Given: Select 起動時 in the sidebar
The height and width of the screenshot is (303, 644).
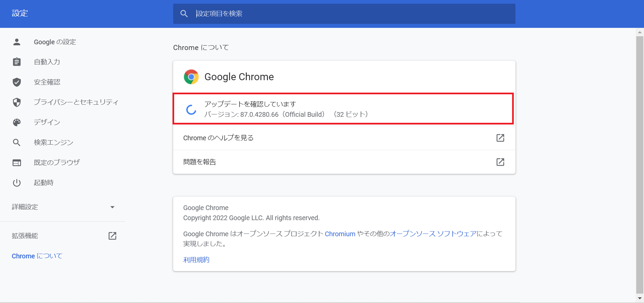Looking at the screenshot, I should point(44,183).
